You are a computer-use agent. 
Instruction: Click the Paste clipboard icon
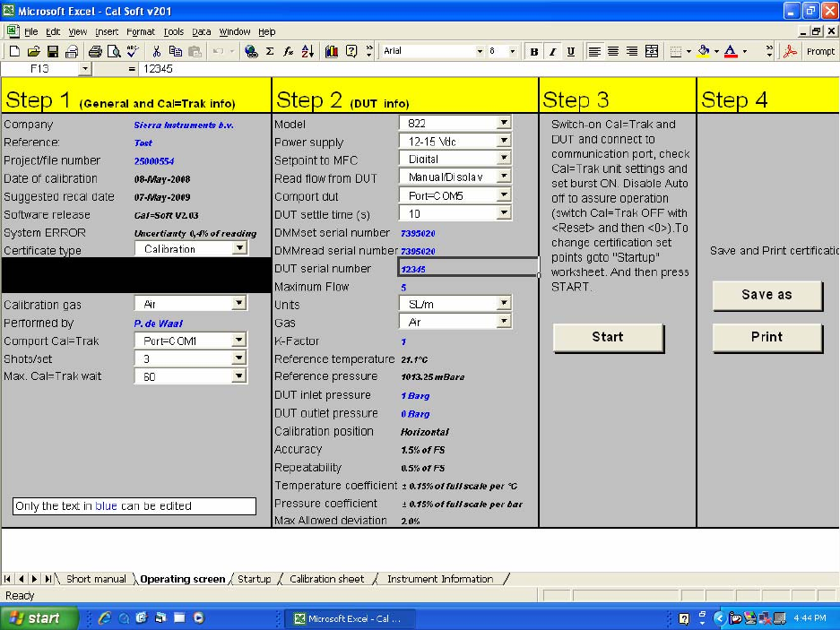(x=195, y=51)
